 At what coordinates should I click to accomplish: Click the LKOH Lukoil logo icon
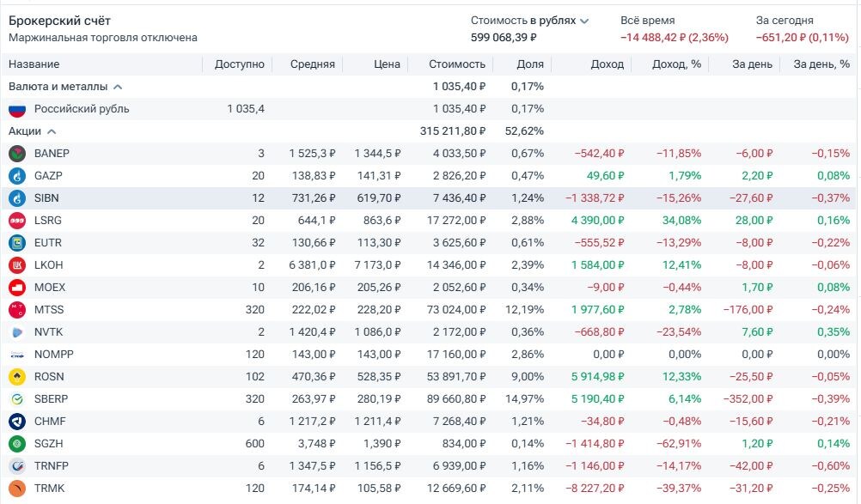coord(17,265)
